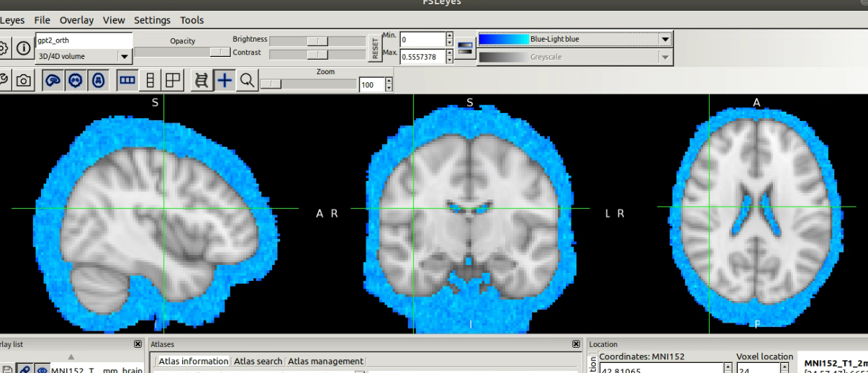Switch to the Atlas search tab
The height and width of the screenshot is (373, 868).
coord(258,361)
